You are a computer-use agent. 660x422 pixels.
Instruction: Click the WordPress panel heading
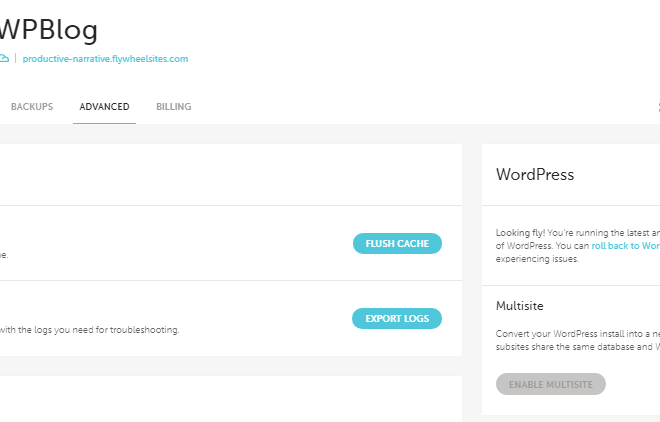click(x=535, y=175)
